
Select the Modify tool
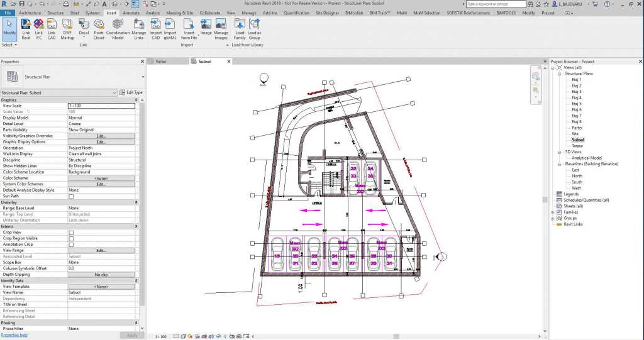click(x=9, y=29)
